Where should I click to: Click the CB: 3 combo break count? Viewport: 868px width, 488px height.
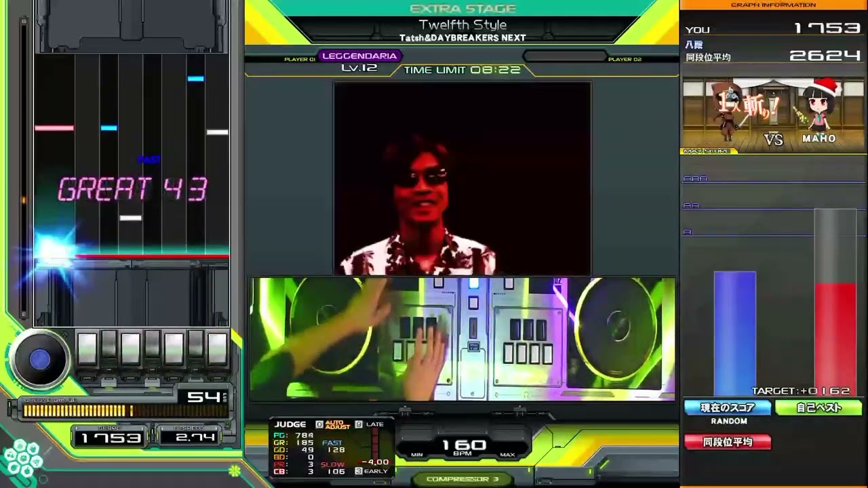[x=294, y=472]
